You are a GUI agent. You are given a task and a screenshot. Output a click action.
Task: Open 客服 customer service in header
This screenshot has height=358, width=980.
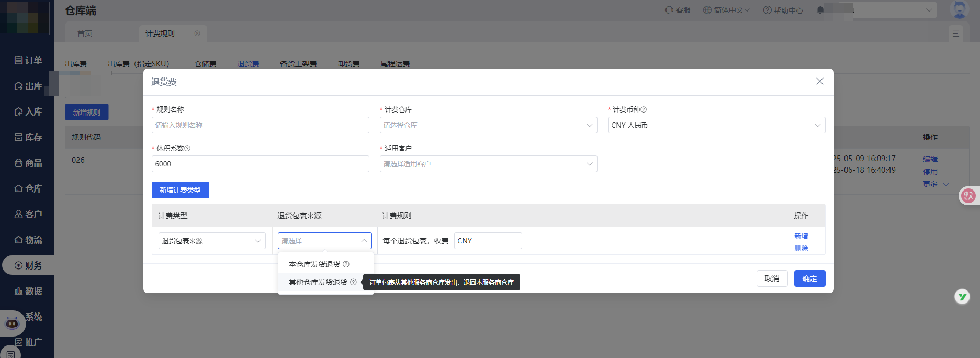coord(678,10)
